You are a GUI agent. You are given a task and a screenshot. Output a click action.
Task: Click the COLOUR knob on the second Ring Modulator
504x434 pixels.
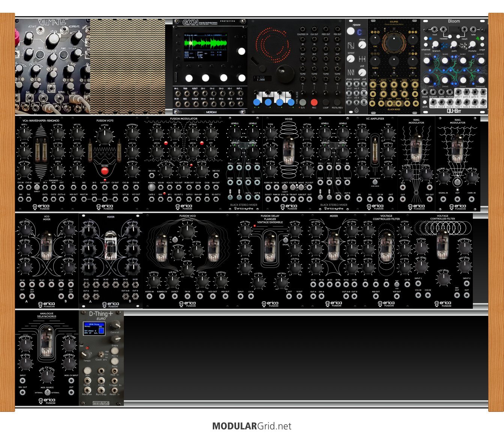point(457,182)
